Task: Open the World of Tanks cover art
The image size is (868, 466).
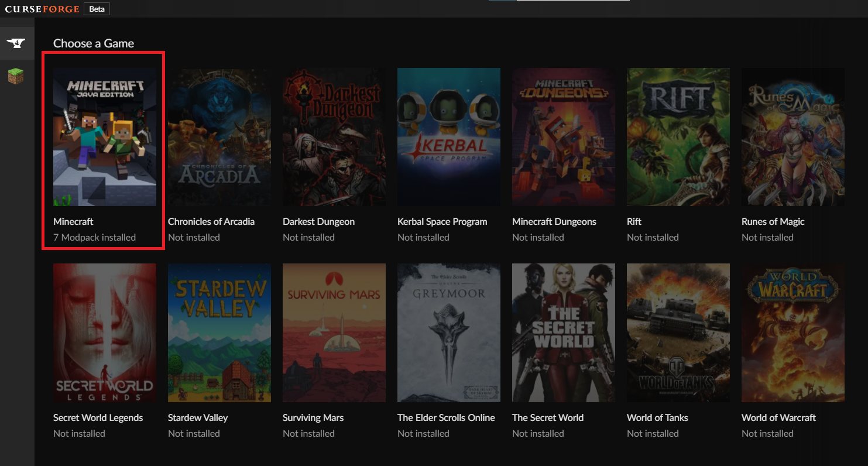Action: [x=678, y=333]
